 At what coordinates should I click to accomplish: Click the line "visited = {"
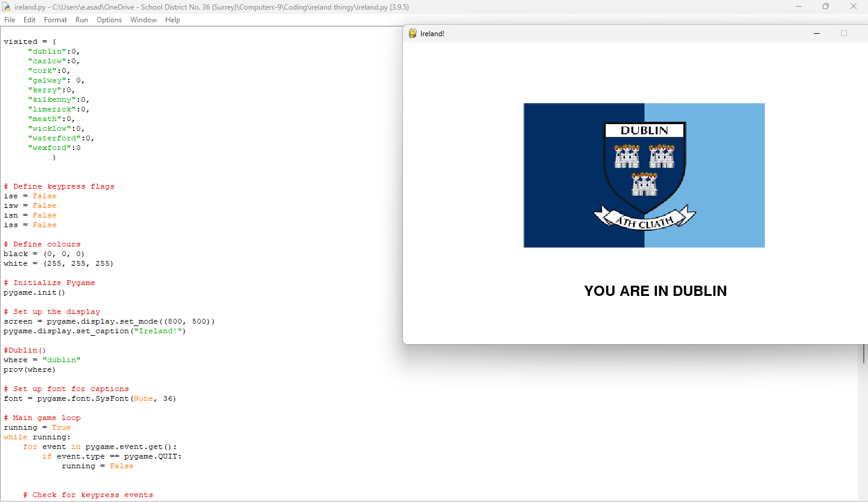(x=30, y=42)
